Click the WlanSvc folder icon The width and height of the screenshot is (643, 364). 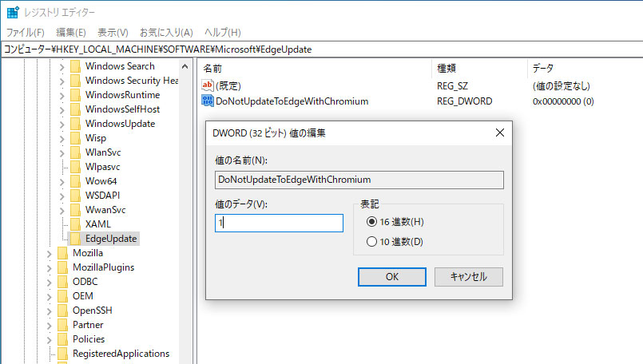point(75,152)
